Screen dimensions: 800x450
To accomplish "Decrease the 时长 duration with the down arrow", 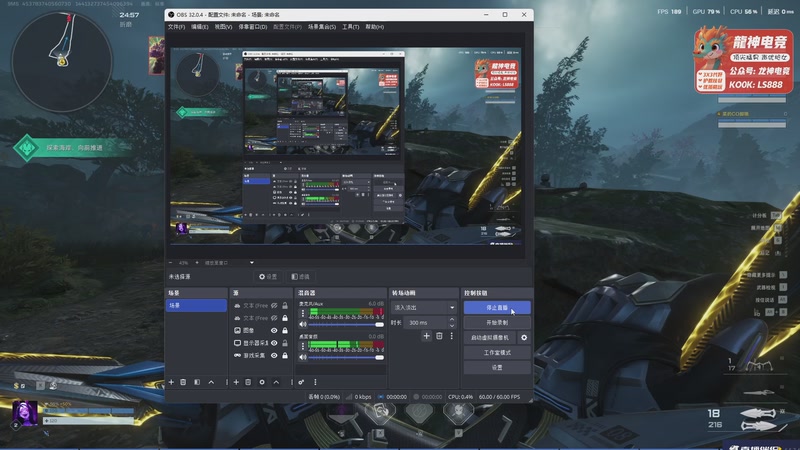I will tap(452, 326).
